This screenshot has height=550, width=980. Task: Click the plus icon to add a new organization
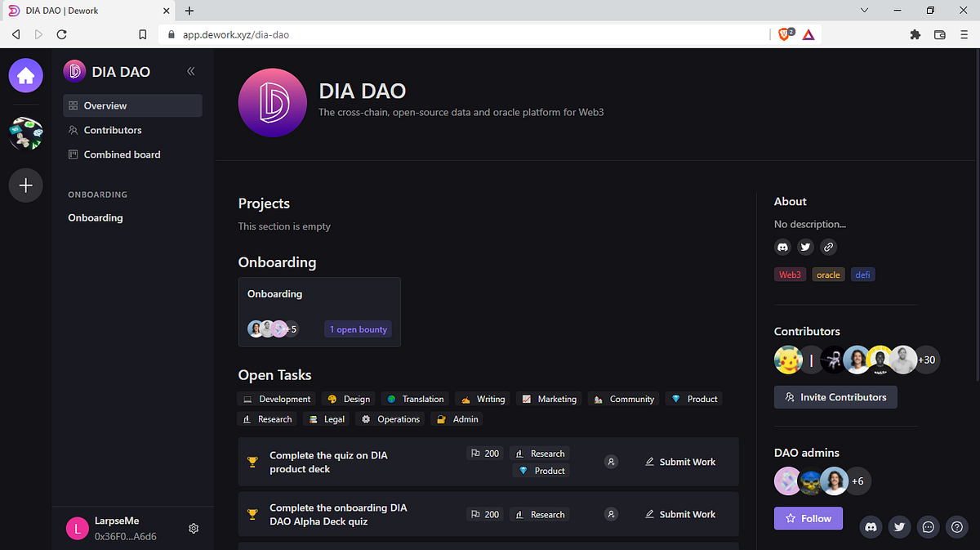pyautogui.click(x=25, y=185)
